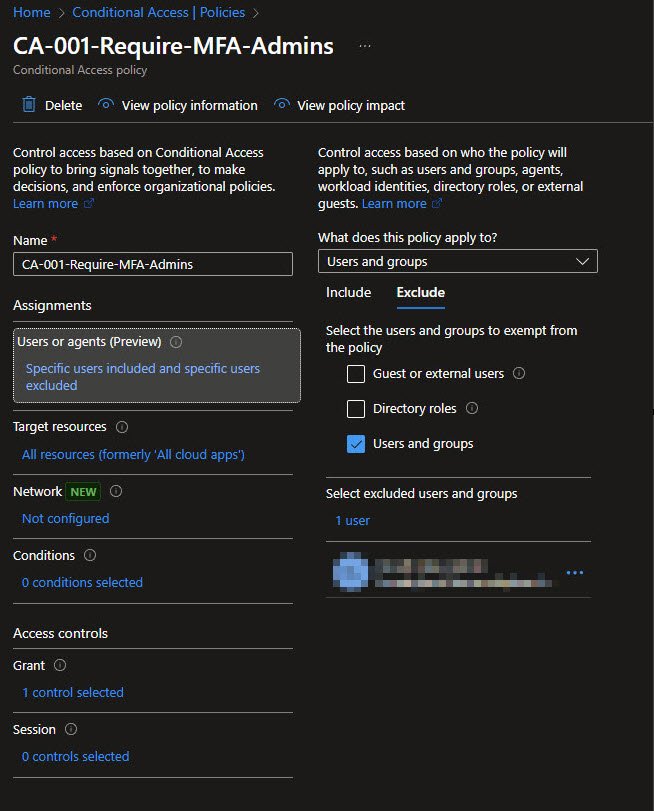Click info icon beside Target resources
654x811 pixels.
click(x=122, y=427)
